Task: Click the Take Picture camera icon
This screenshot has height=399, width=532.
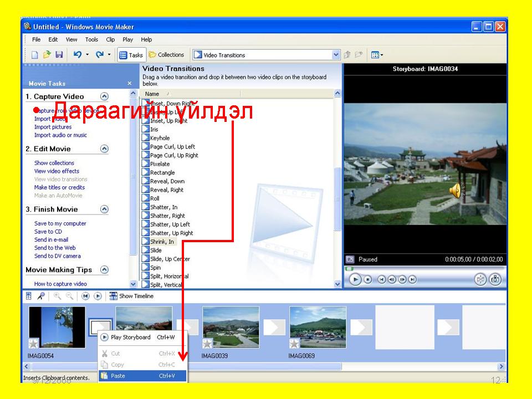Action: [x=495, y=280]
